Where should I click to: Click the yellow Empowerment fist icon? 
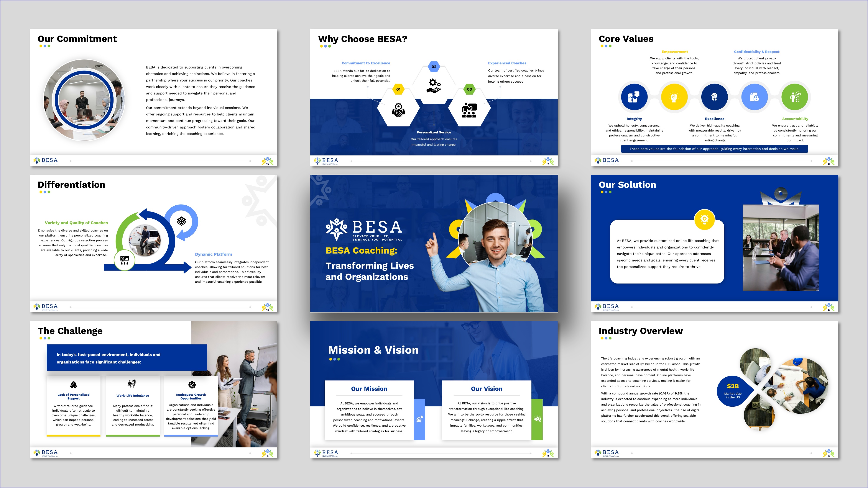674,97
